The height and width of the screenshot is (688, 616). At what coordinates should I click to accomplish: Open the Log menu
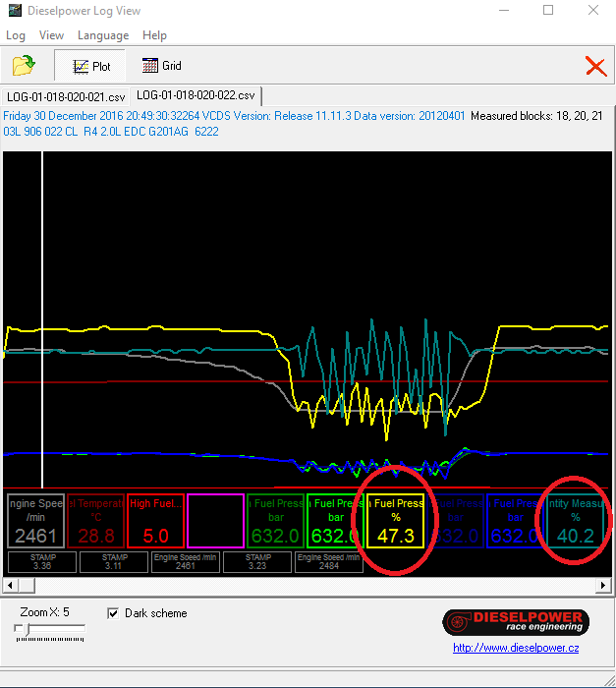click(x=16, y=35)
